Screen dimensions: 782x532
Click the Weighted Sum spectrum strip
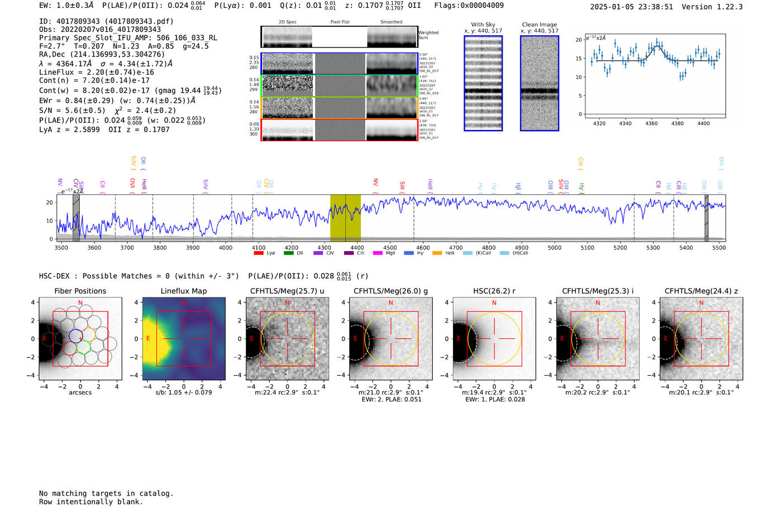[x=340, y=37]
